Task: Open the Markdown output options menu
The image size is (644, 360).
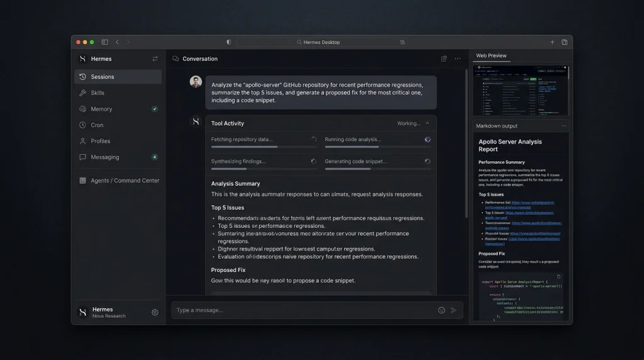Action: [x=563, y=126]
